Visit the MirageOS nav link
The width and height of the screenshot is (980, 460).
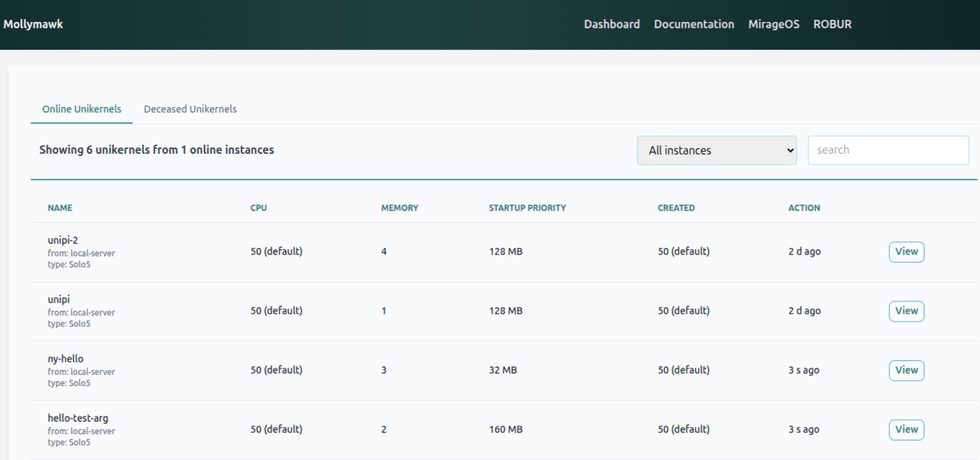pos(774,24)
